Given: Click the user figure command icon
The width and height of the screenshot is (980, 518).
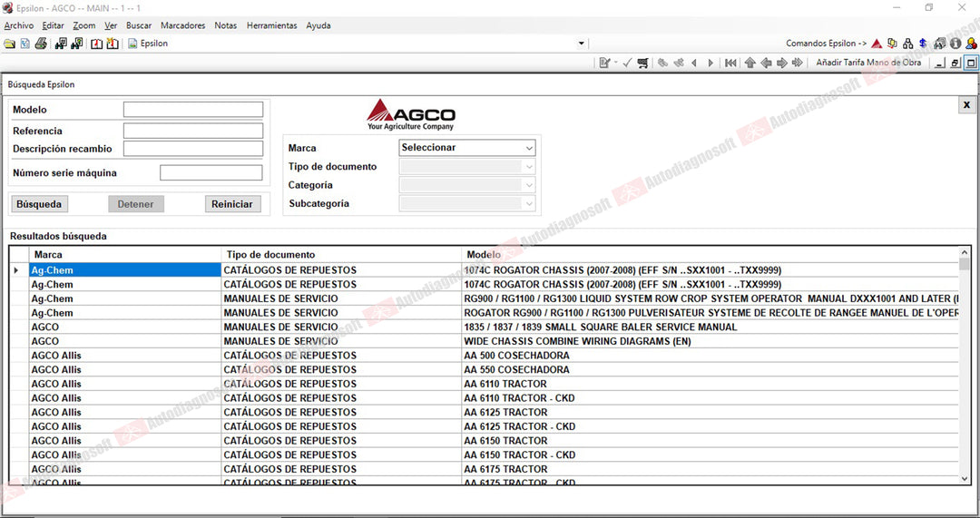Looking at the screenshot, I should tap(971, 44).
